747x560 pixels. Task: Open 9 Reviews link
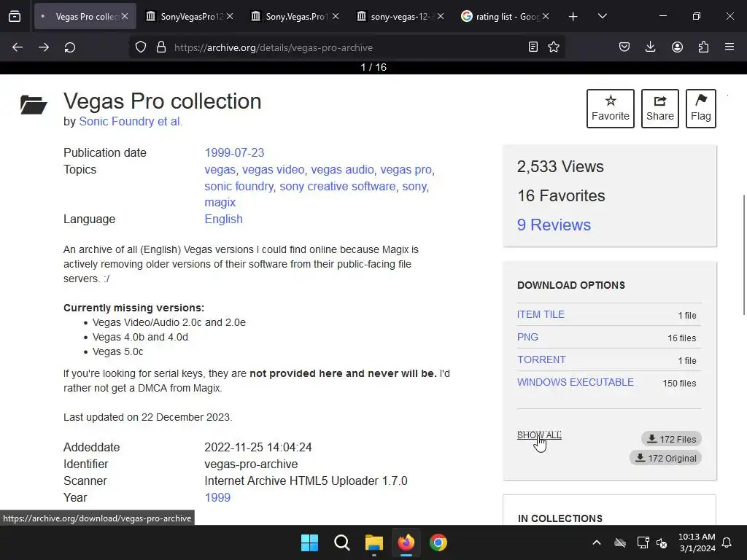[x=554, y=225]
